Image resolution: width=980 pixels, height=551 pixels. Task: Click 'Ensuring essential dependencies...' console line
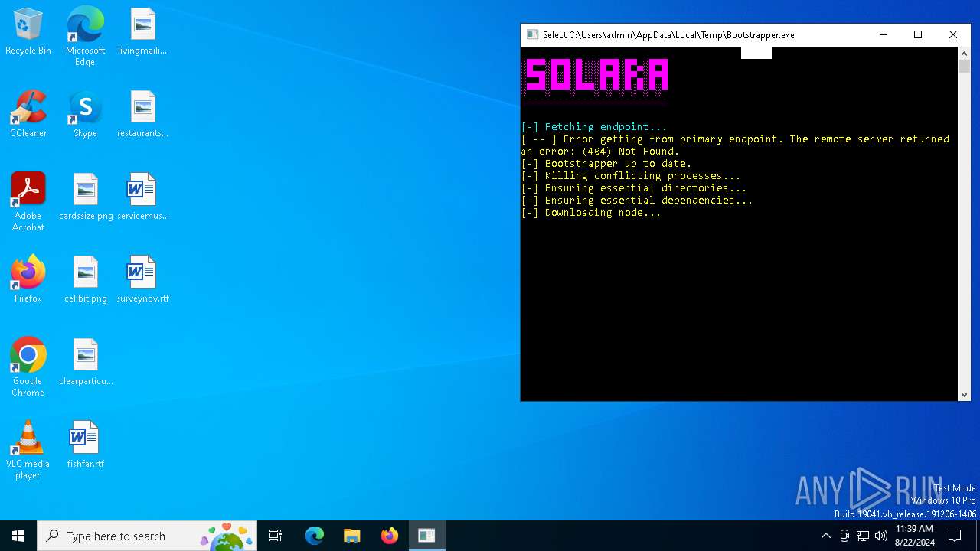(x=637, y=201)
